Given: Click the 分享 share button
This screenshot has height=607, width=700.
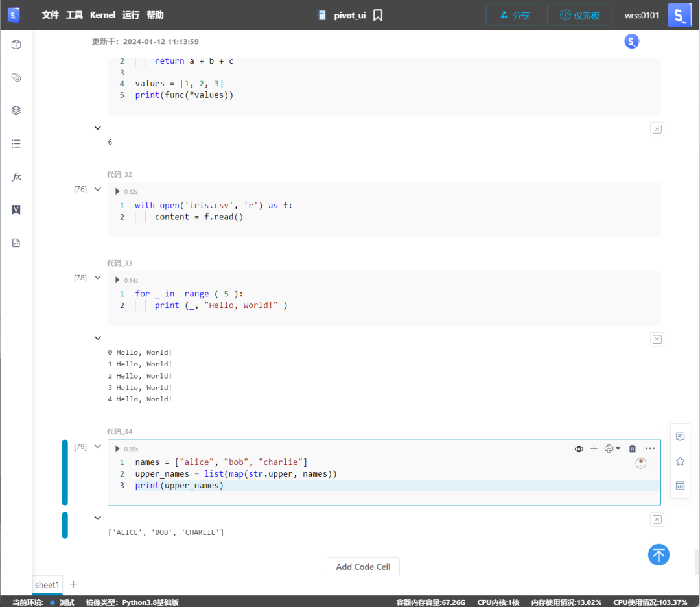Looking at the screenshot, I should (x=515, y=15).
